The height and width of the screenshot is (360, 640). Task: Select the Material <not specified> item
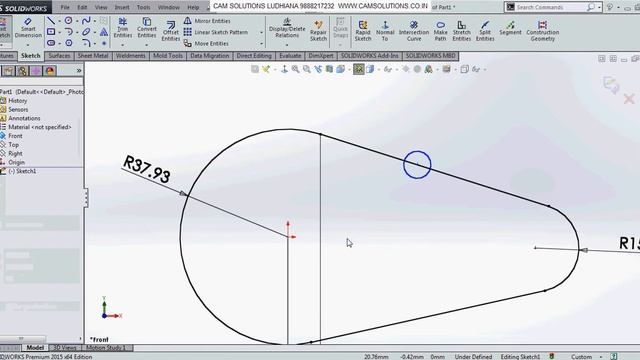40,127
